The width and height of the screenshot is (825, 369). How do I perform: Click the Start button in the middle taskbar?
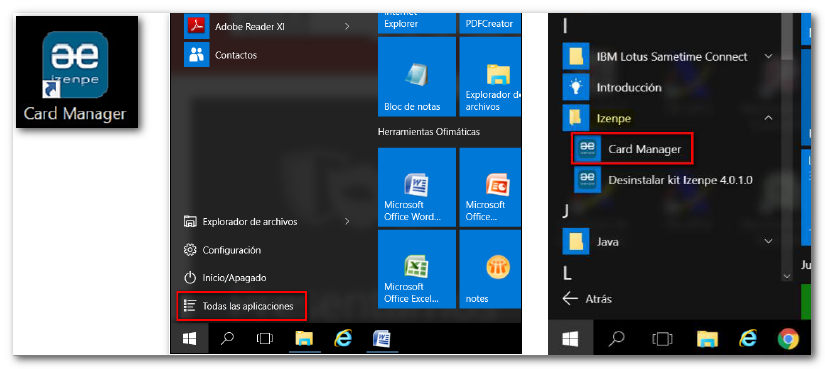pyautogui.click(x=189, y=338)
